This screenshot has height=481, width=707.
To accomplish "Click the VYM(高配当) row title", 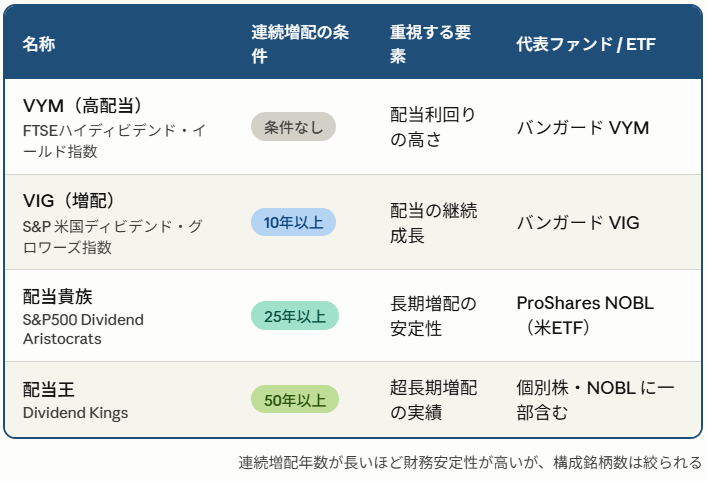I will tap(82, 106).
